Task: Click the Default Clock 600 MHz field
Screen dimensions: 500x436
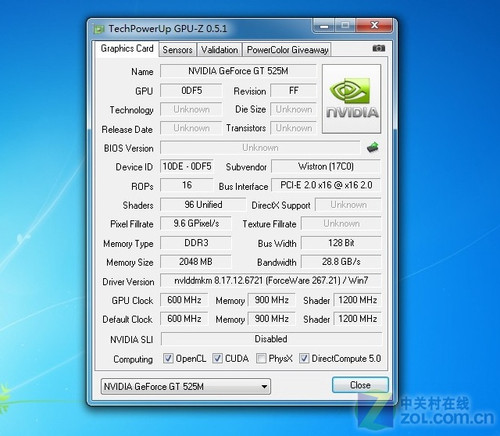Action: tap(184, 319)
